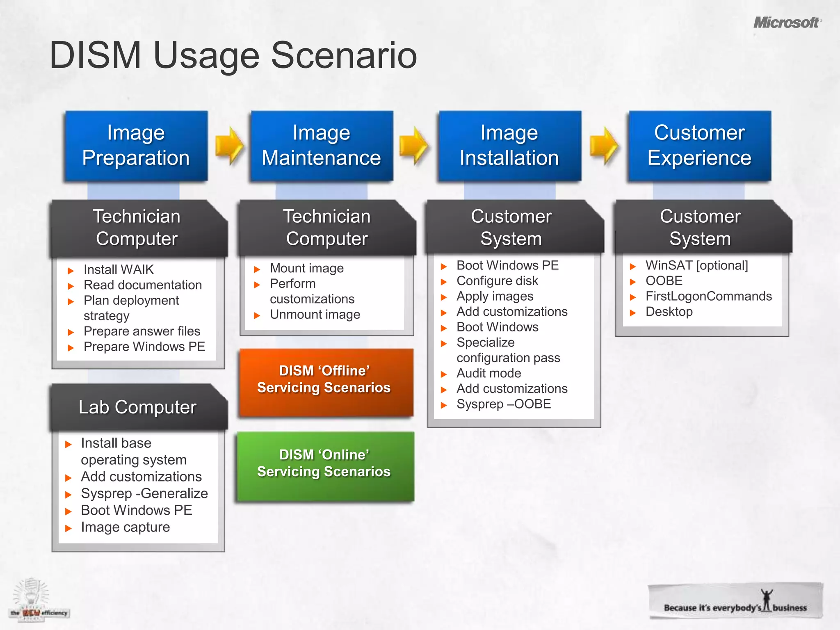The image size is (840, 630).
Task: Click the 'Because it's everybody's business' banner
Action: pos(735,601)
